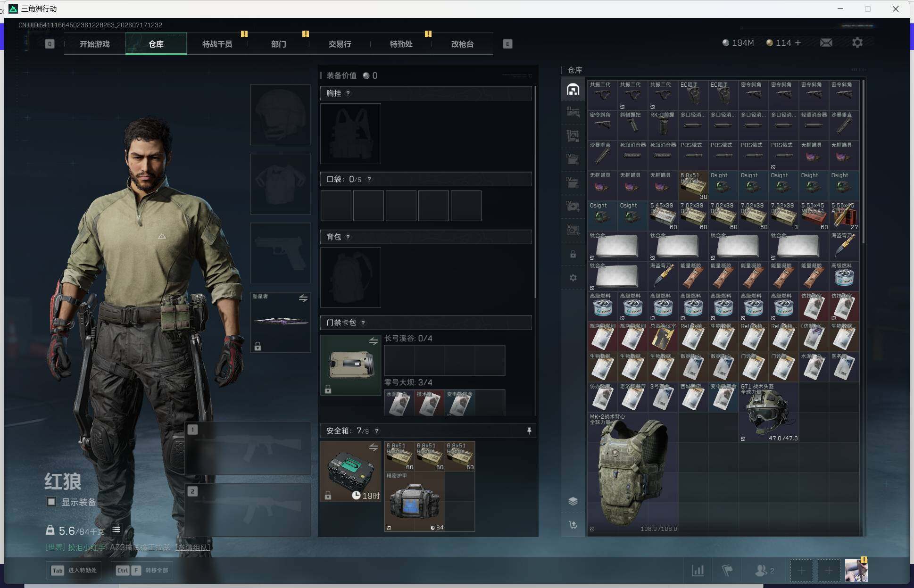Click the [邀请组队] link in chat

pos(192,547)
